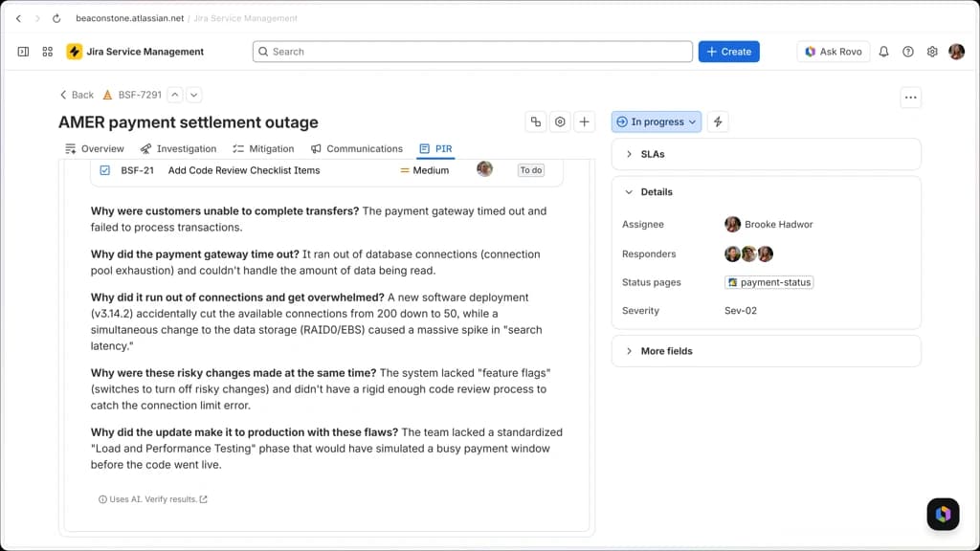Image resolution: width=980 pixels, height=551 pixels.
Task: Click the Severity field label
Action: coord(640,311)
